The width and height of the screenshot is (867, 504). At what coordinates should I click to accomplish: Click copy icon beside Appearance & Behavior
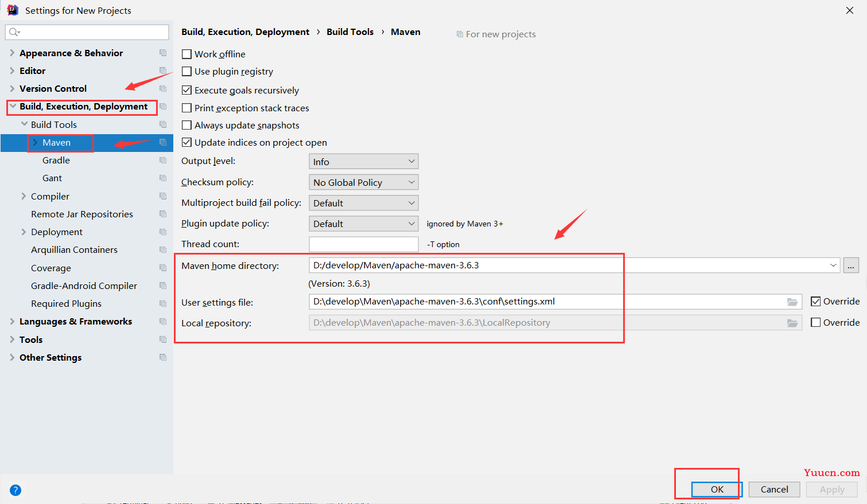tap(163, 53)
